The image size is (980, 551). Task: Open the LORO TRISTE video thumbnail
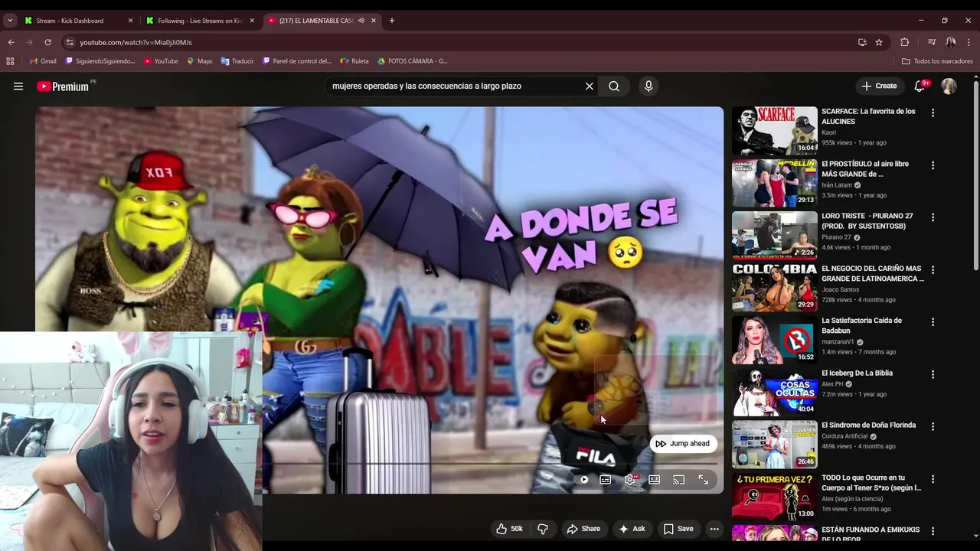tap(774, 236)
